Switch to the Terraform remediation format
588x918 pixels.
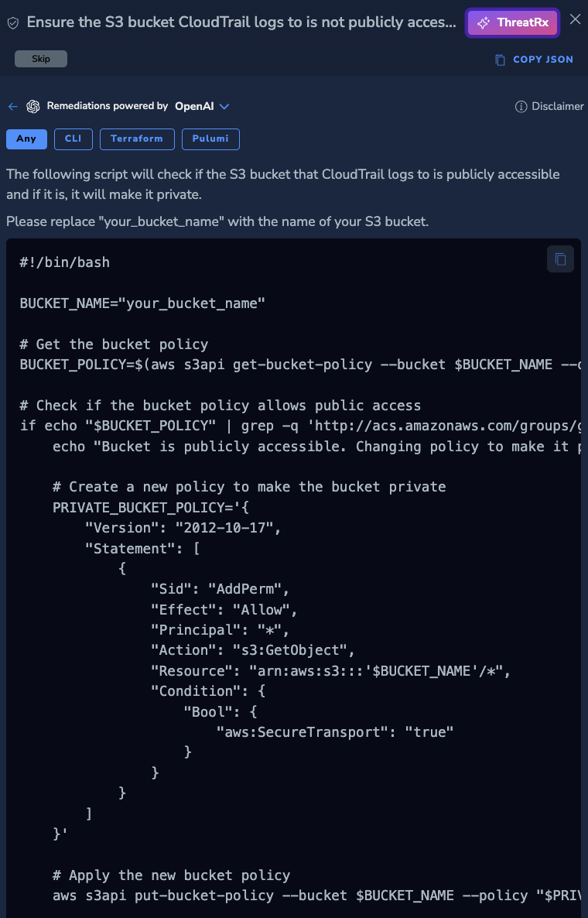137,139
